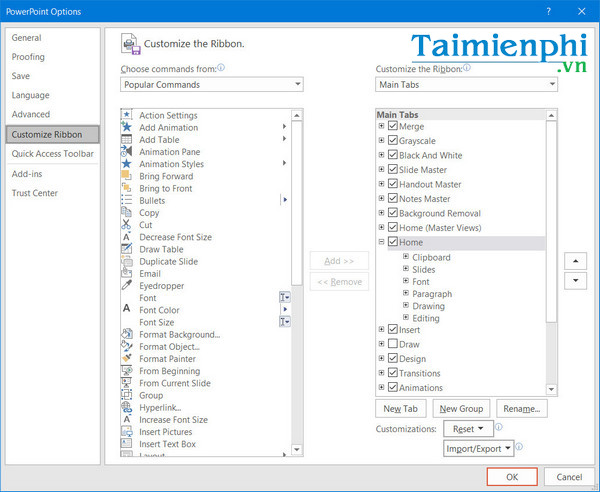Click the Group objects icon
This screenshot has height=492, width=600.
pyautogui.click(x=127, y=395)
